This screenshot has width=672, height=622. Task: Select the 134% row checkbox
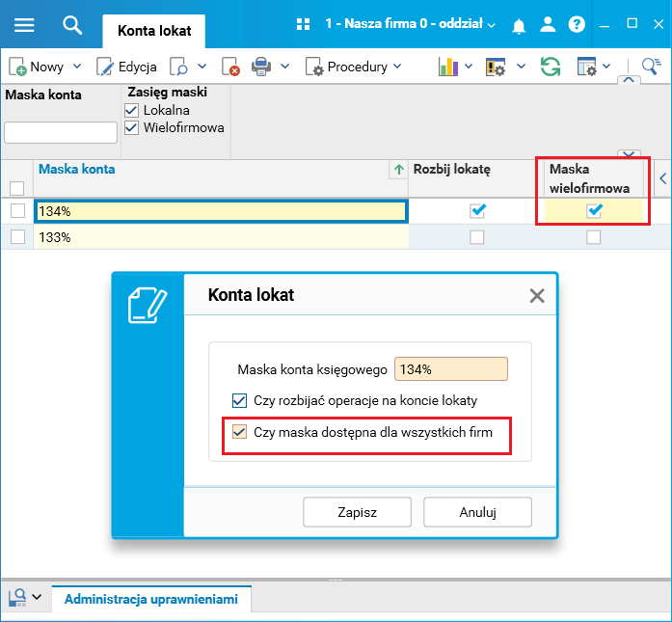[17, 211]
